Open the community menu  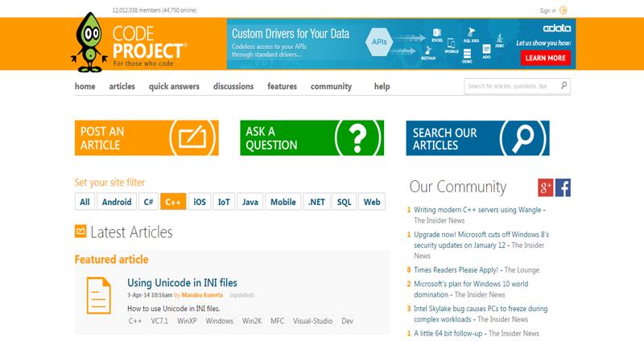click(331, 86)
